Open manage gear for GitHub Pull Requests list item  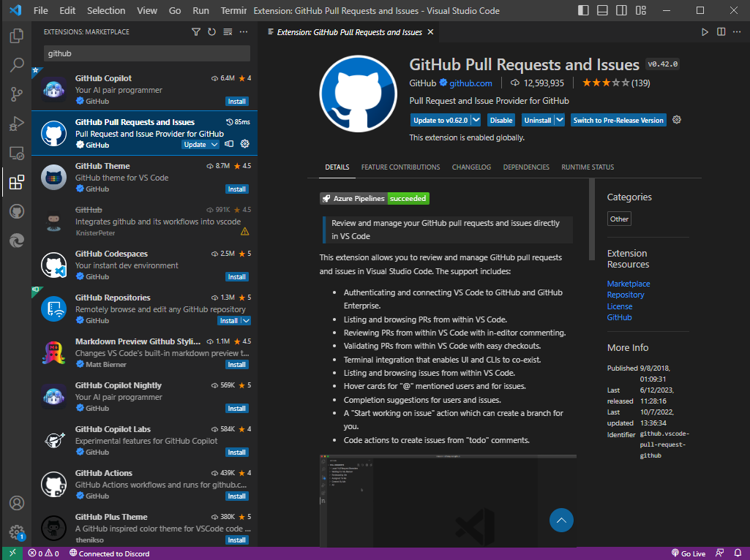(x=245, y=144)
